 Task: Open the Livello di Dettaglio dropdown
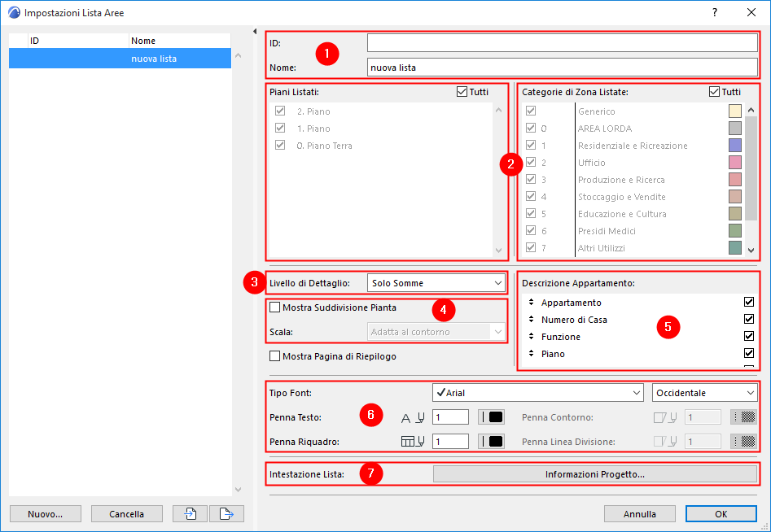(436, 283)
